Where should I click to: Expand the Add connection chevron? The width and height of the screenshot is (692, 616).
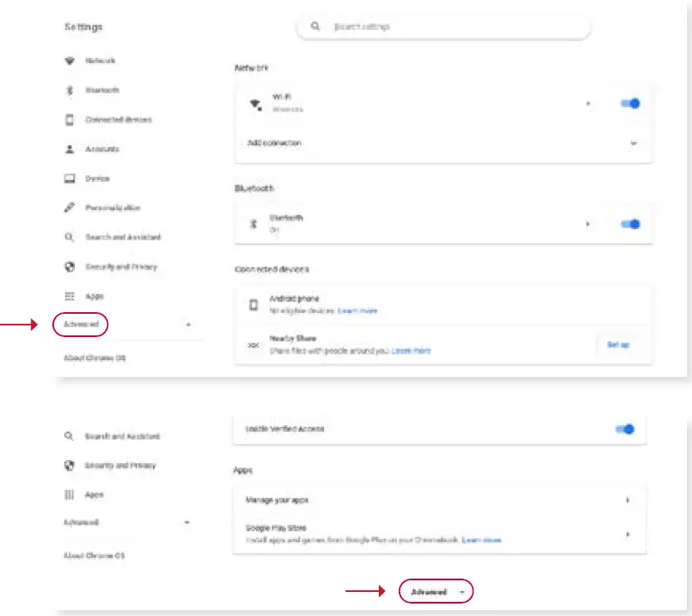pyautogui.click(x=633, y=143)
